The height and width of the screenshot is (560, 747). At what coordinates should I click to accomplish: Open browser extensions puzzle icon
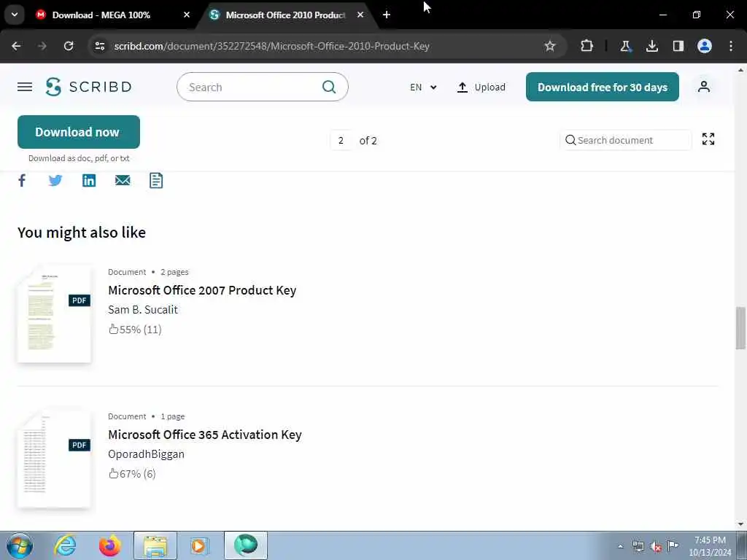[587, 46]
